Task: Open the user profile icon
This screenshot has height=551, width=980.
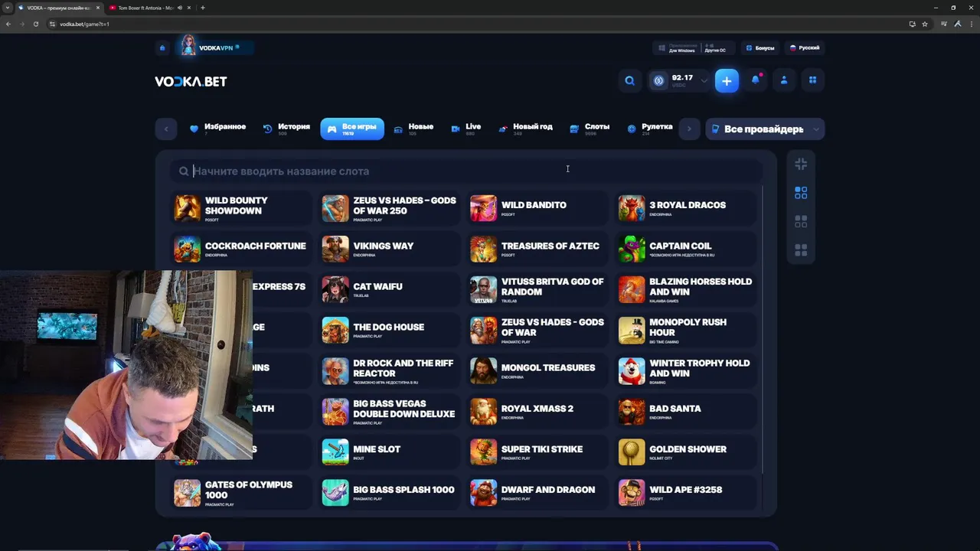Action: click(x=784, y=80)
